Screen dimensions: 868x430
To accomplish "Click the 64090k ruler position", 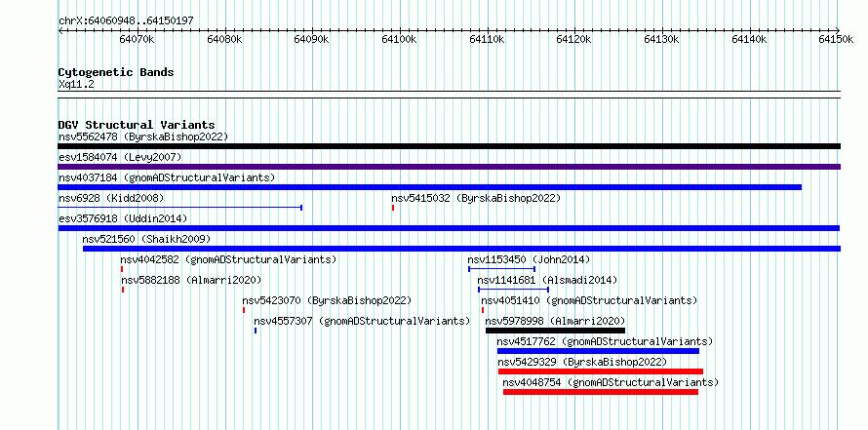I will pyautogui.click(x=312, y=40).
